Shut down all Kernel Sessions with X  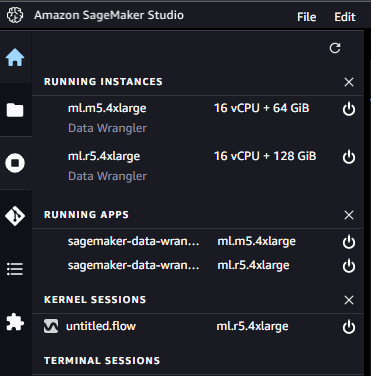pos(349,300)
